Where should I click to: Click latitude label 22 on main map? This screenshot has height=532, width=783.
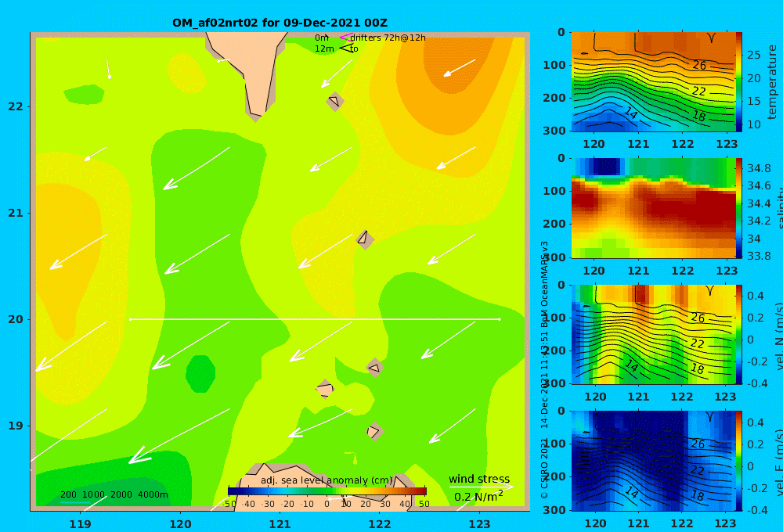[16, 106]
